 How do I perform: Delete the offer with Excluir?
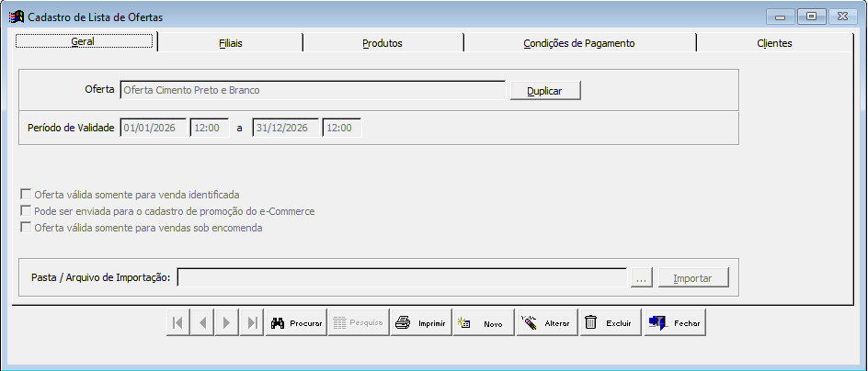point(609,323)
